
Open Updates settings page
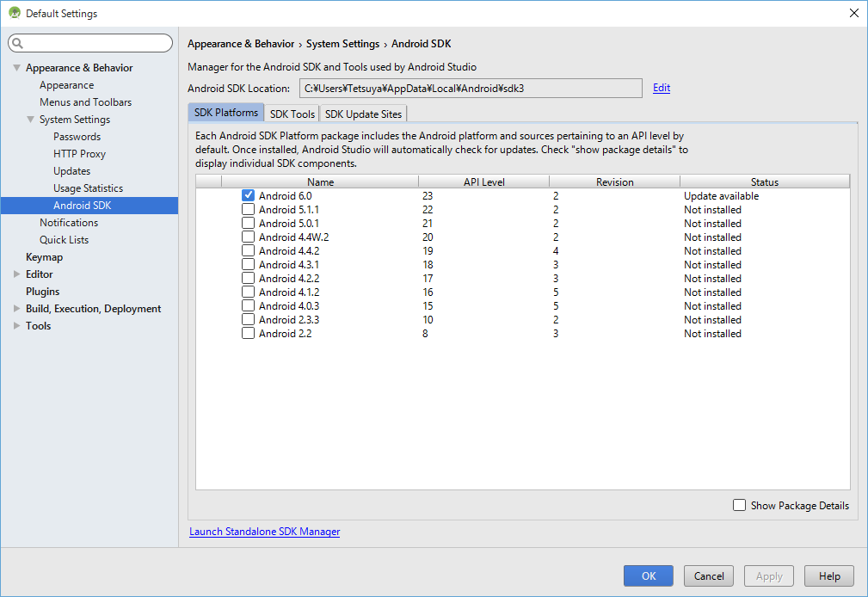point(72,170)
